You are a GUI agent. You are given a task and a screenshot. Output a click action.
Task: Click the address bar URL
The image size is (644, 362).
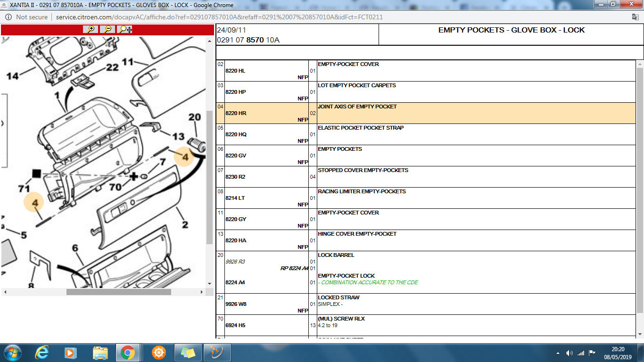[x=219, y=17]
